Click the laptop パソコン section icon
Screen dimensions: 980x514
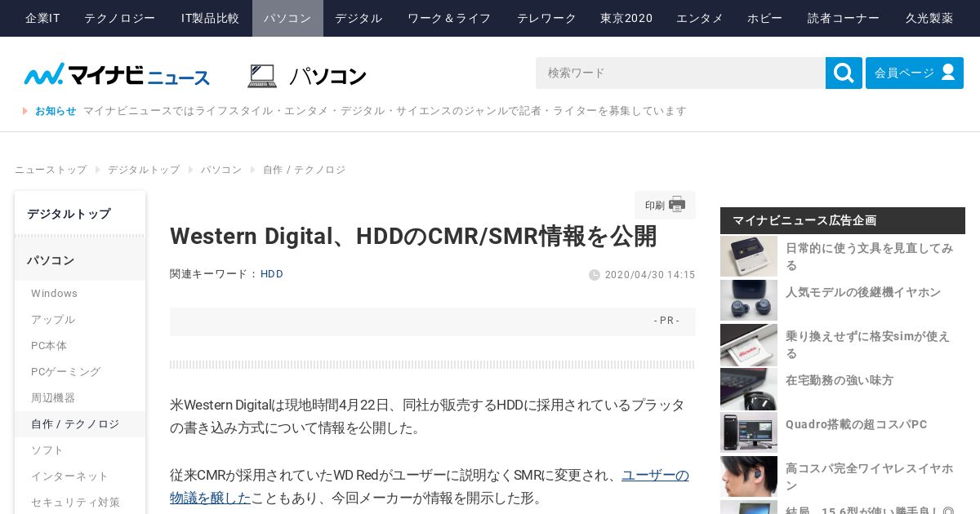262,76
